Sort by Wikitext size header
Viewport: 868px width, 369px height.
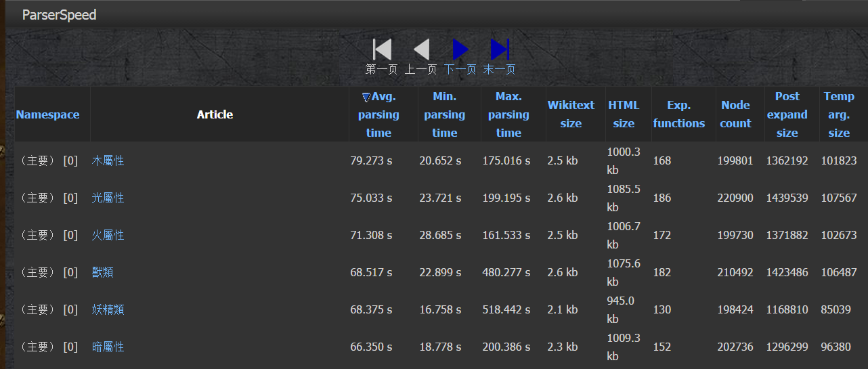pyautogui.click(x=571, y=114)
